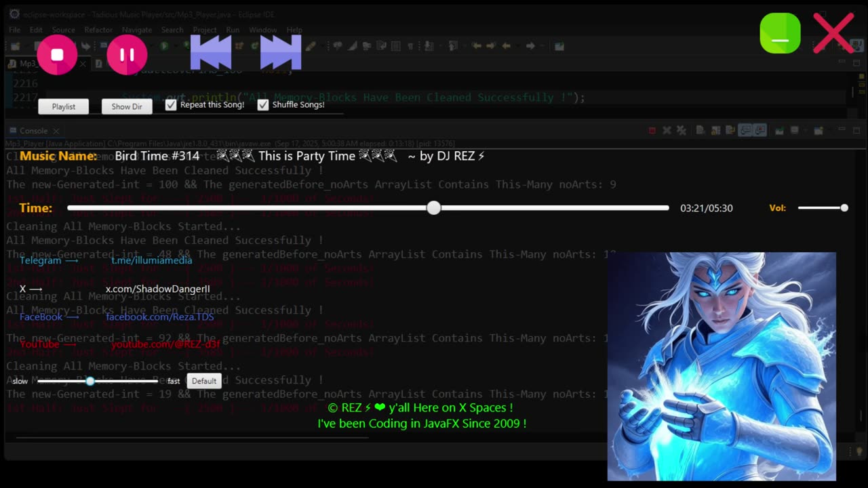Open Eclipse Edit menu
Viewport: 868px width, 488px height.
tap(36, 30)
